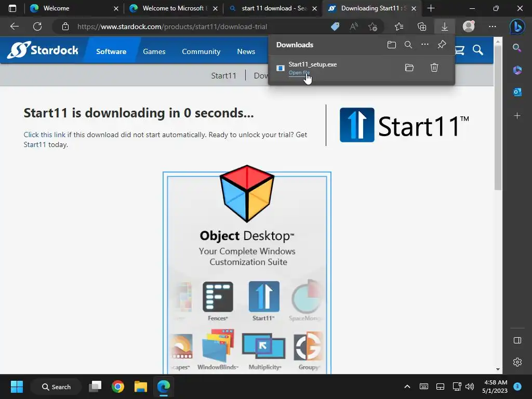Launch Bing chat sidebar button
This screenshot has width=532, height=399.
tap(517, 26)
